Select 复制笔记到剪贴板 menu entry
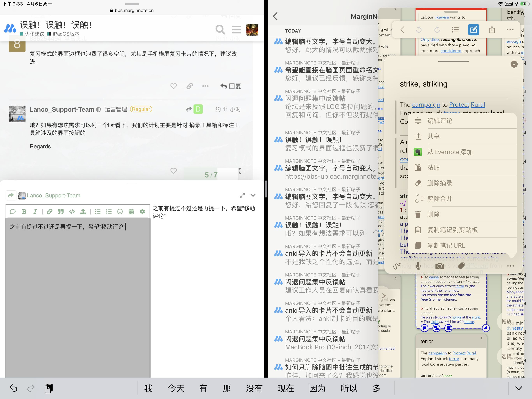The image size is (532, 399). click(462, 230)
